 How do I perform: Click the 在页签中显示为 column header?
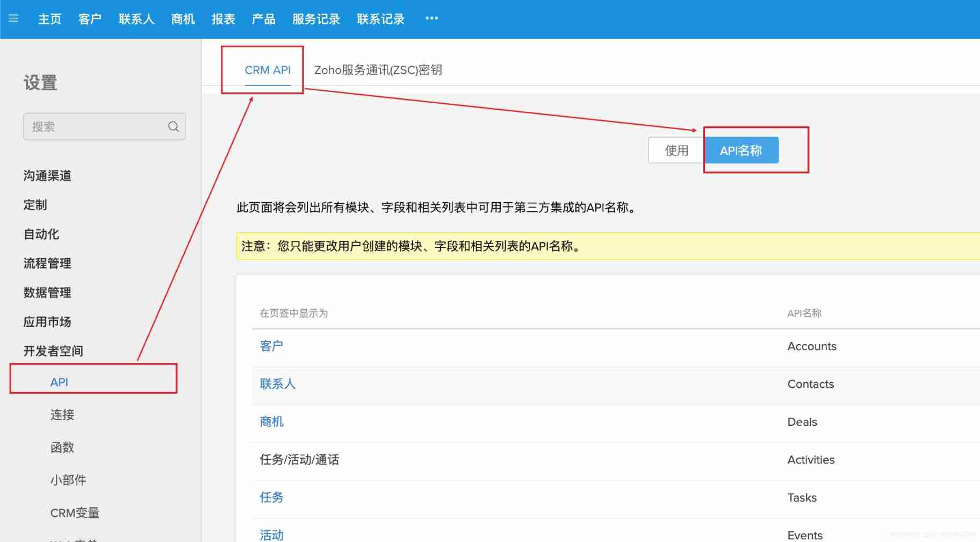(x=293, y=313)
